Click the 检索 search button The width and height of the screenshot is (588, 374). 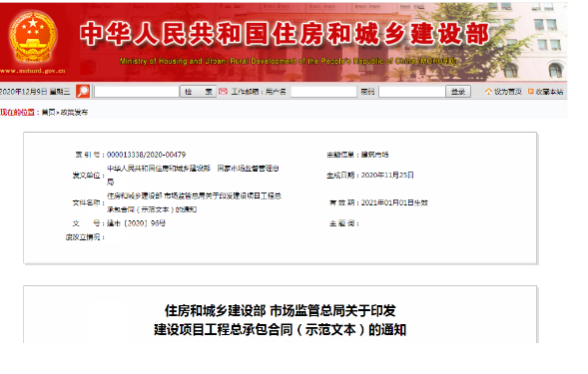point(199,92)
